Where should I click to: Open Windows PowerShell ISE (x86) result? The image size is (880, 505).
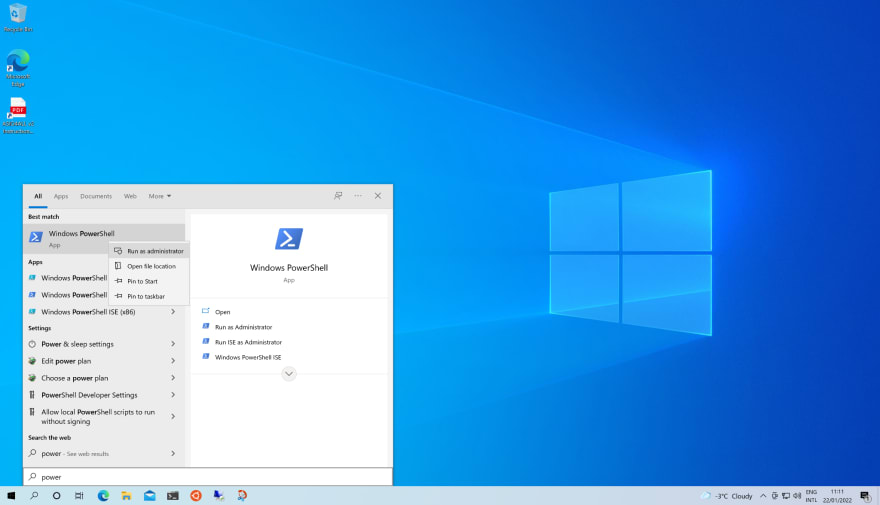88,312
